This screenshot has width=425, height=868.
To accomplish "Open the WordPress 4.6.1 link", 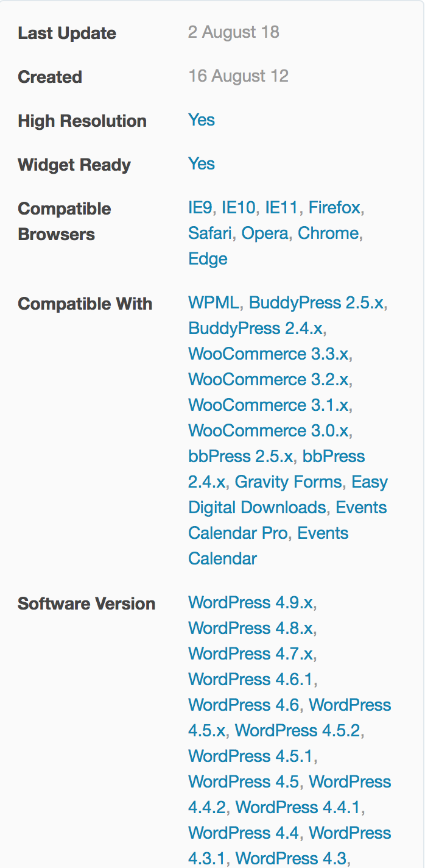I will click(x=251, y=680).
